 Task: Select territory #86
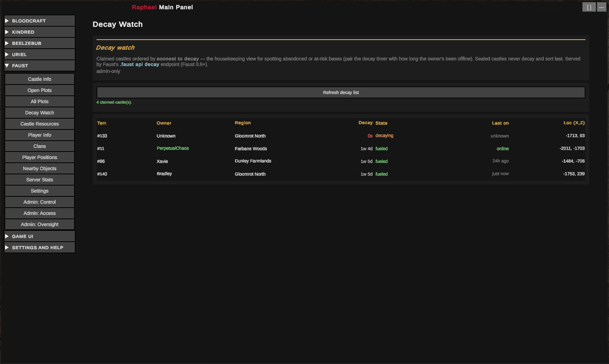pos(101,161)
